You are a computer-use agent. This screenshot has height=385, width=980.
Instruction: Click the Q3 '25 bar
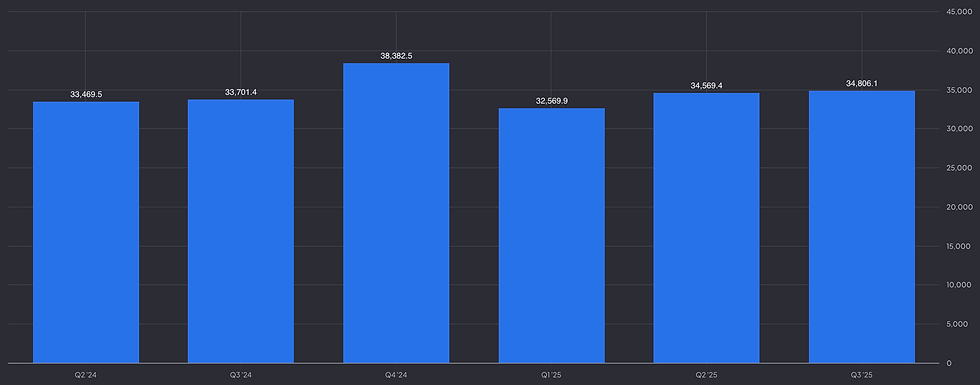[x=861, y=227]
